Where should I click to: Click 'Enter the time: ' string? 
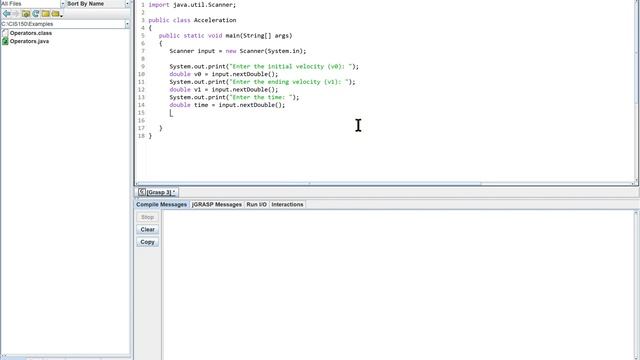coord(262,98)
